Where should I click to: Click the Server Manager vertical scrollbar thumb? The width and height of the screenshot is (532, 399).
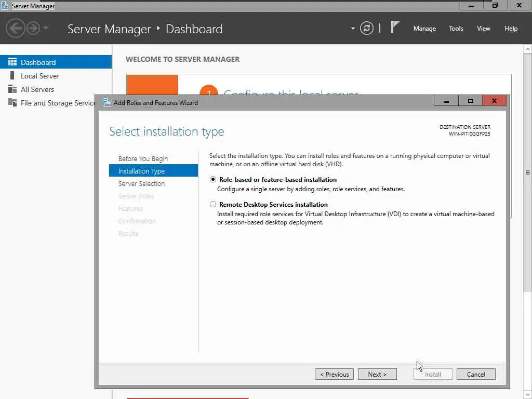click(528, 172)
